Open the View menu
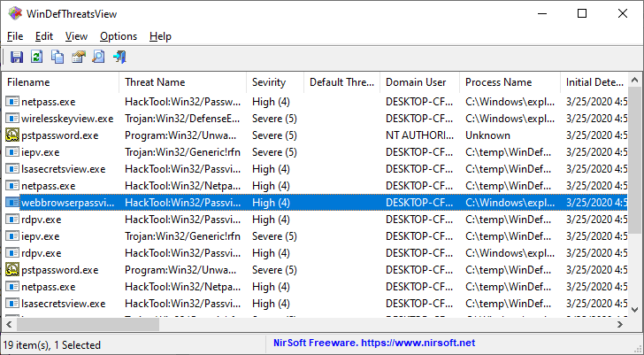Screen dimensions: 644x355 point(76,36)
